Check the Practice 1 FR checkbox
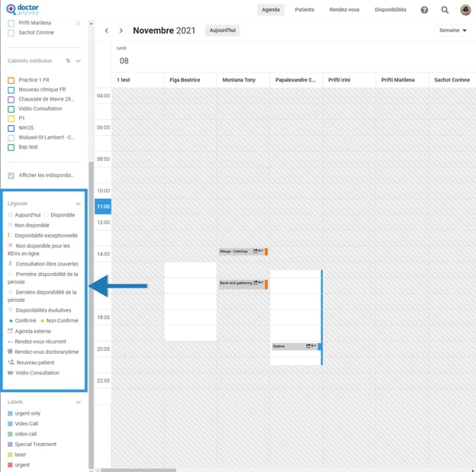Viewport: 476px width, 472px height. pyautogui.click(x=11, y=80)
